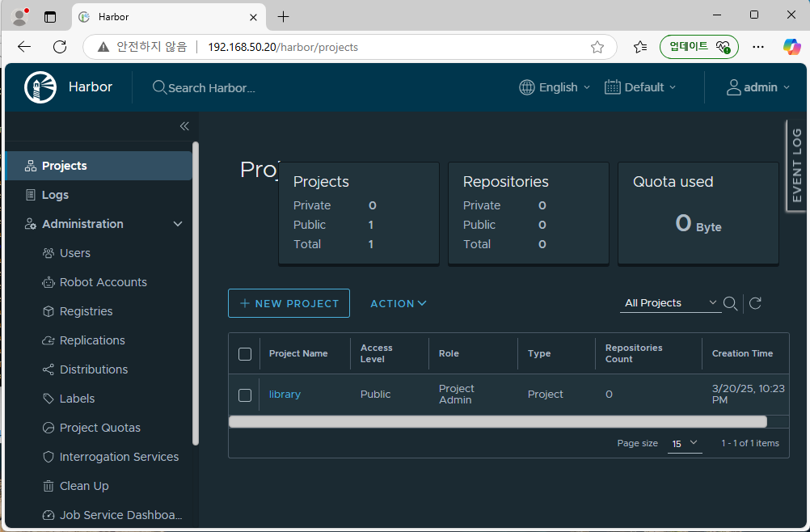Viewport: 810px width, 532px height.
Task: Click the browser refresh icon
Action: 60,47
